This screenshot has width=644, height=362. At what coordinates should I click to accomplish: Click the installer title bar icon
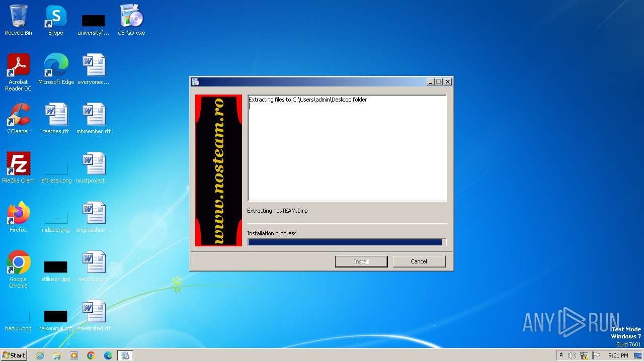196,82
